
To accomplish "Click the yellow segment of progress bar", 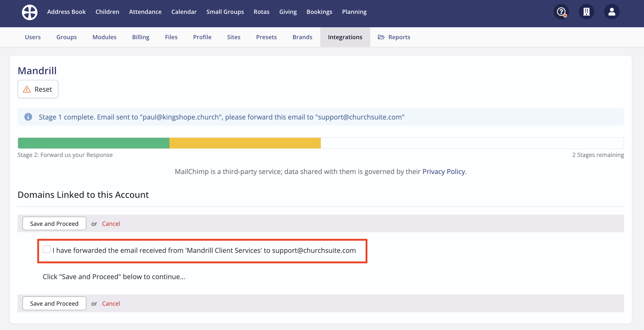I will tap(245, 143).
